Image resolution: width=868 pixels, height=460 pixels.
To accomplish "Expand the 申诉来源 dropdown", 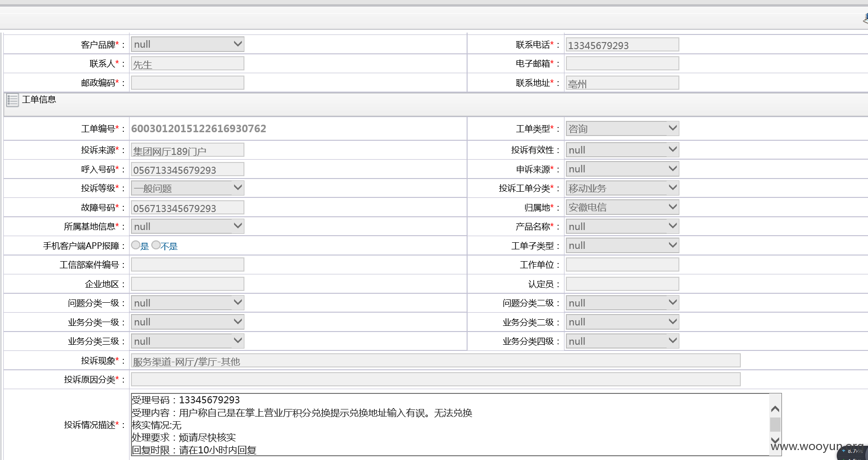I will pos(623,169).
